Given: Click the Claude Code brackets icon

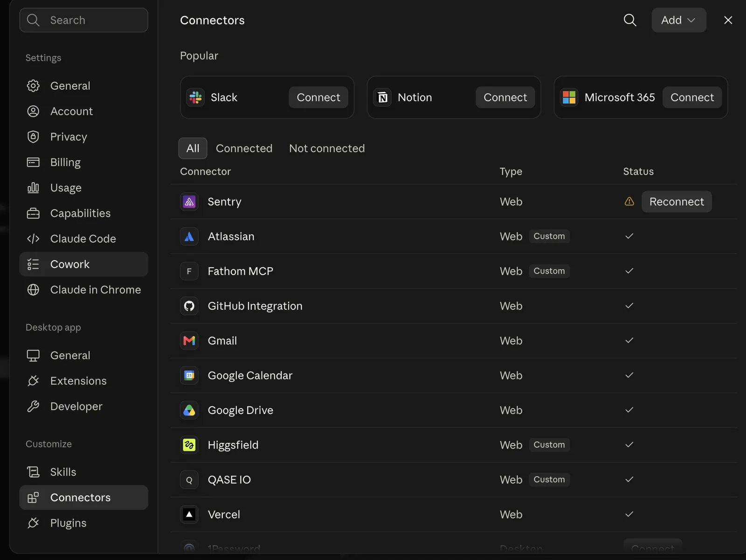Looking at the screenshot, I should coord(33,239).
